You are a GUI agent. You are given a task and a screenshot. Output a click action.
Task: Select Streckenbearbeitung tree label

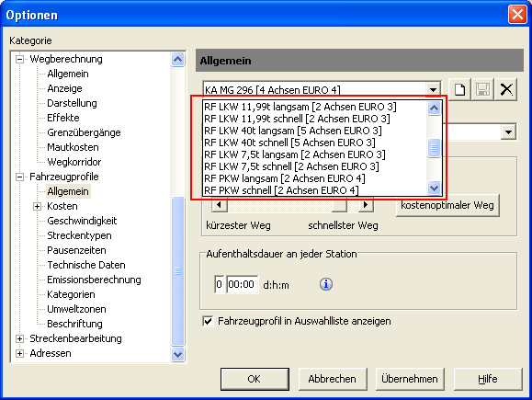coord(76,338)
